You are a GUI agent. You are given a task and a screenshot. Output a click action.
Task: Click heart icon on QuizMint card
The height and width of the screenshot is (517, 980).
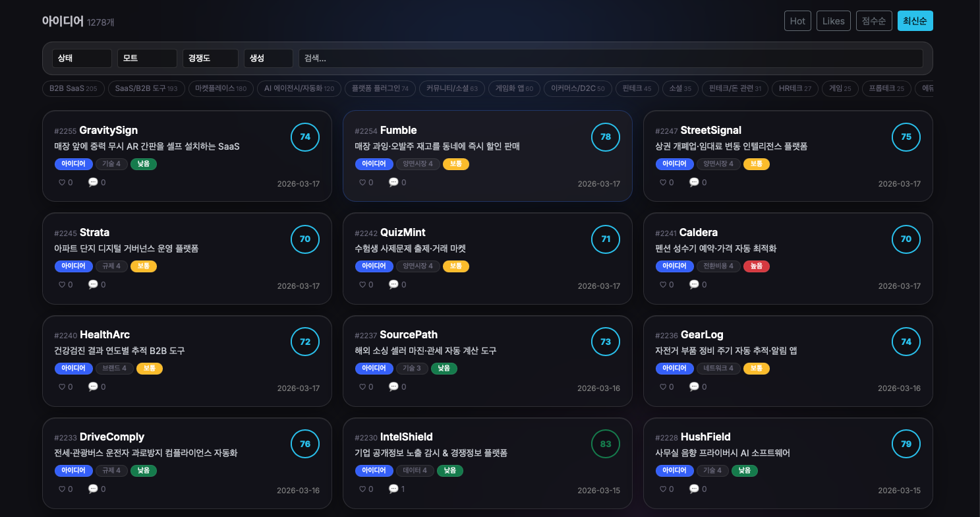362,285
